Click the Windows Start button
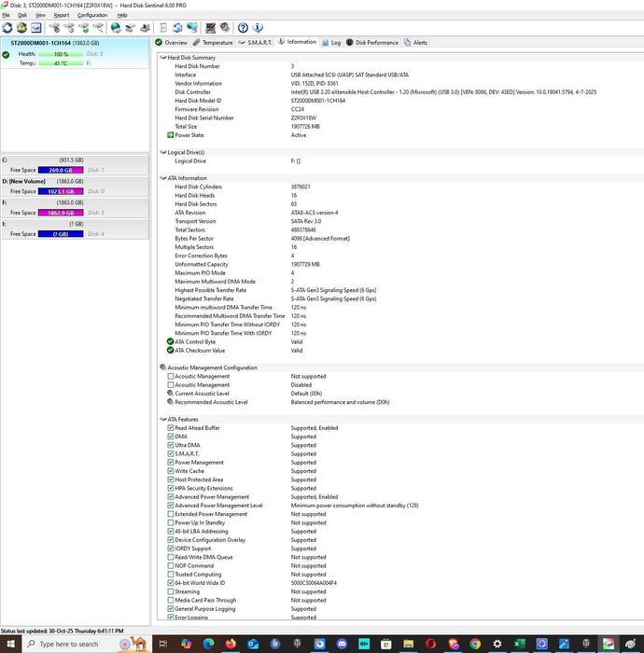This screenshot has width=644, height=653. (11, 644)
